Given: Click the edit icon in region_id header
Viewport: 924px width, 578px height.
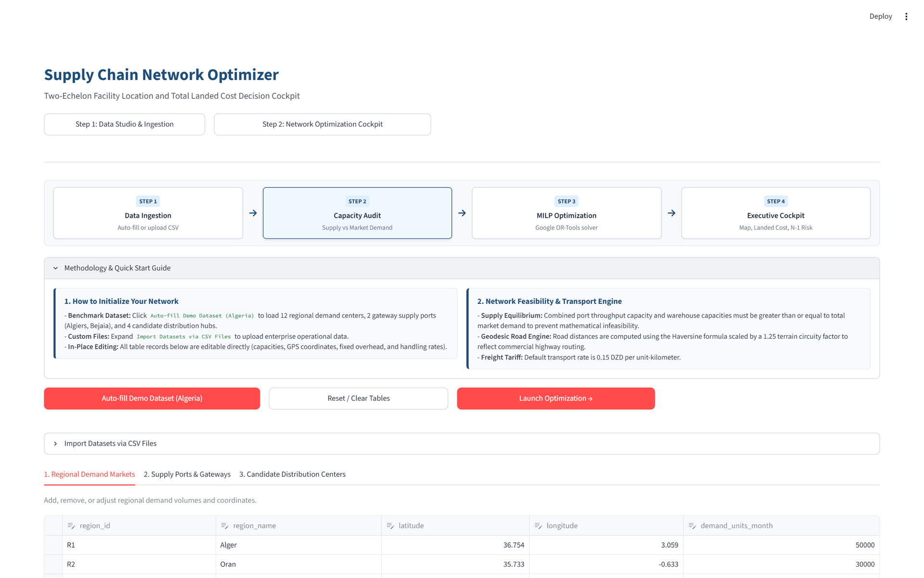Looking at the screenshot, I should [71, 525].
